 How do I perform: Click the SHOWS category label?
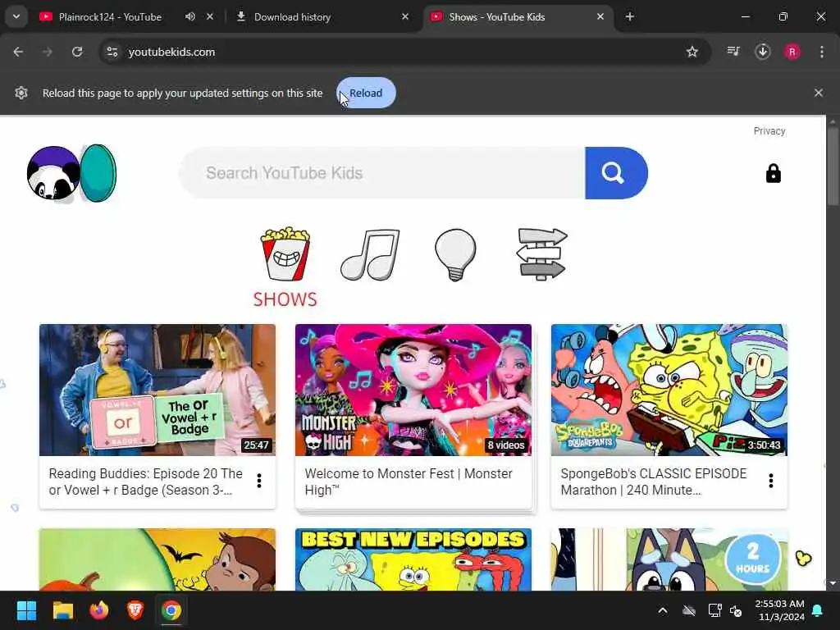pyautogui.click(x=285, y=299)
